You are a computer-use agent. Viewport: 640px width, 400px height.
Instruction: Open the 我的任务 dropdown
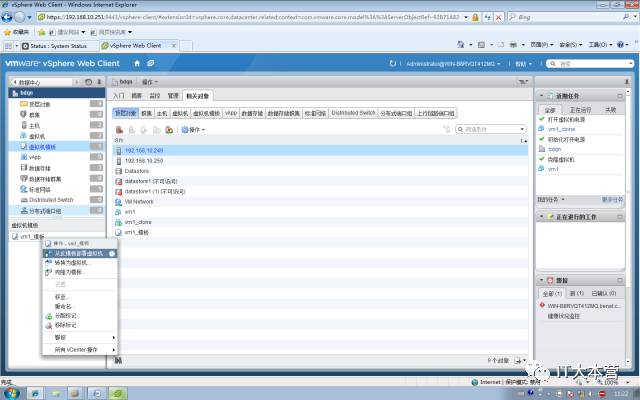click(551, 200)
